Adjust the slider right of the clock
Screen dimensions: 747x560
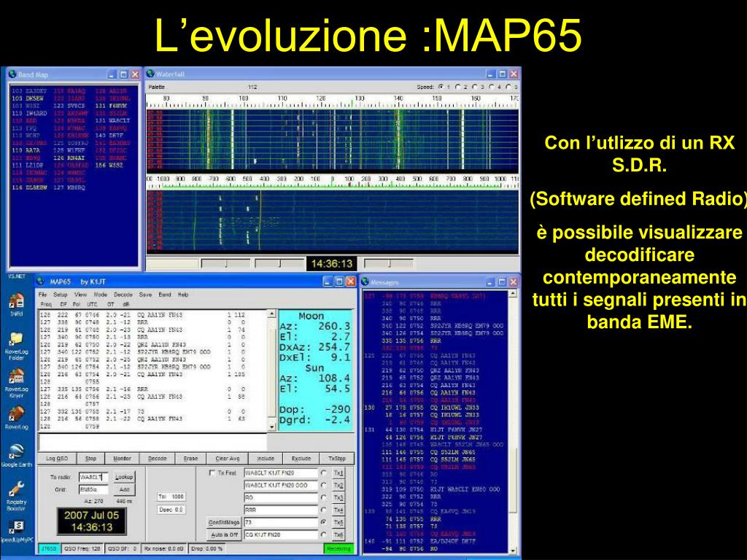coord(389,263)
